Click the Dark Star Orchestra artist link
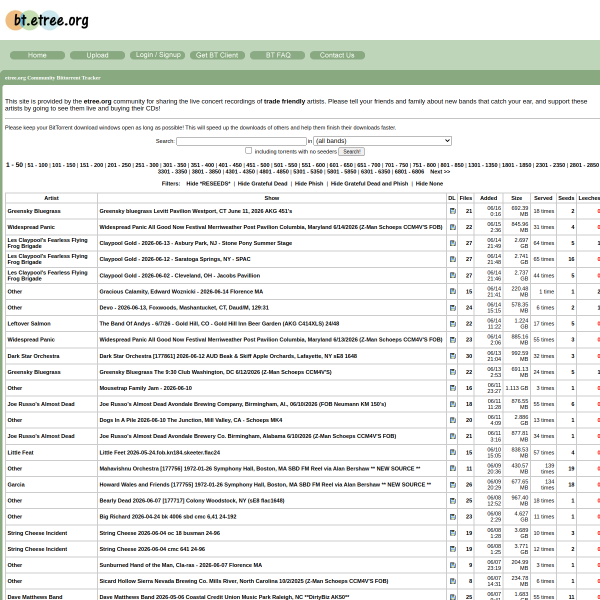600x600 pixels. click(x=34, y=356)
